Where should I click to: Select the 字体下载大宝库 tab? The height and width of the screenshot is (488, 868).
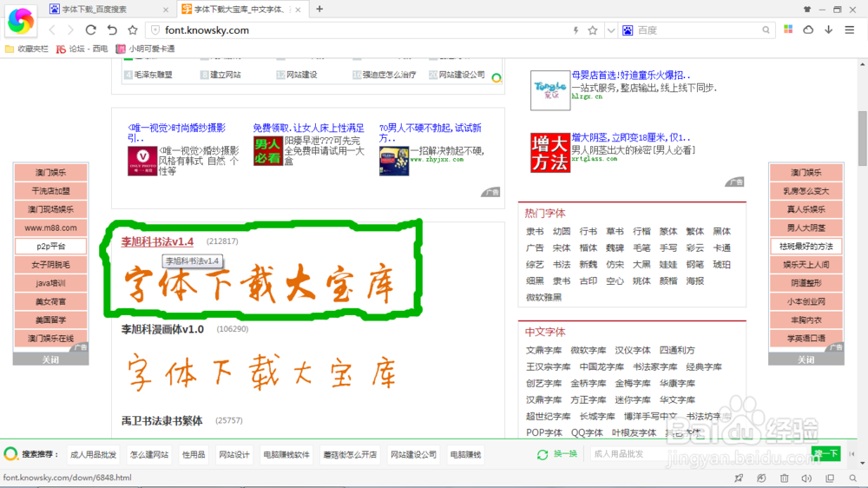242,10
